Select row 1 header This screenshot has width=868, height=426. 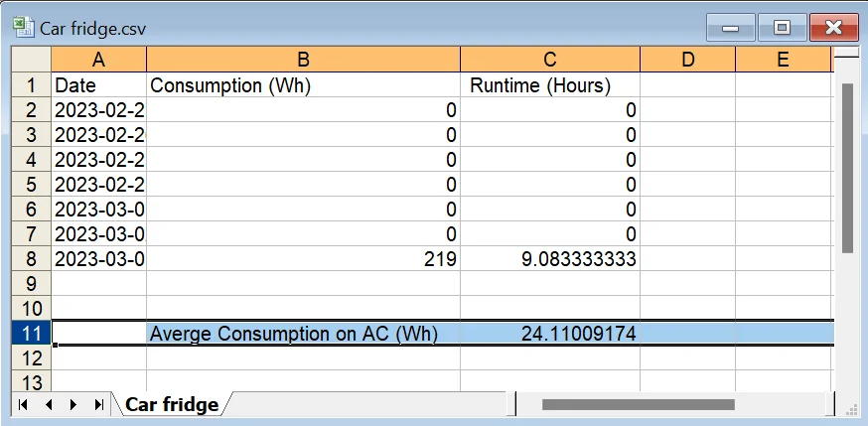(31, 85)
